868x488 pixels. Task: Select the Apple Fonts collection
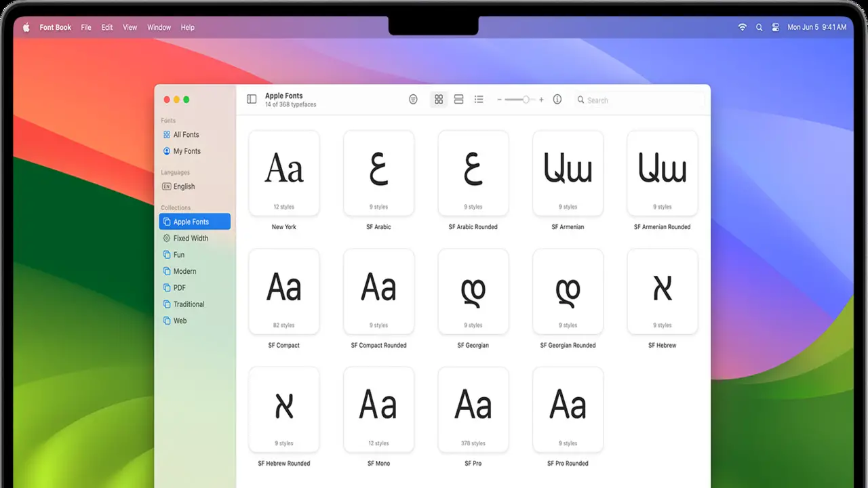195,222
